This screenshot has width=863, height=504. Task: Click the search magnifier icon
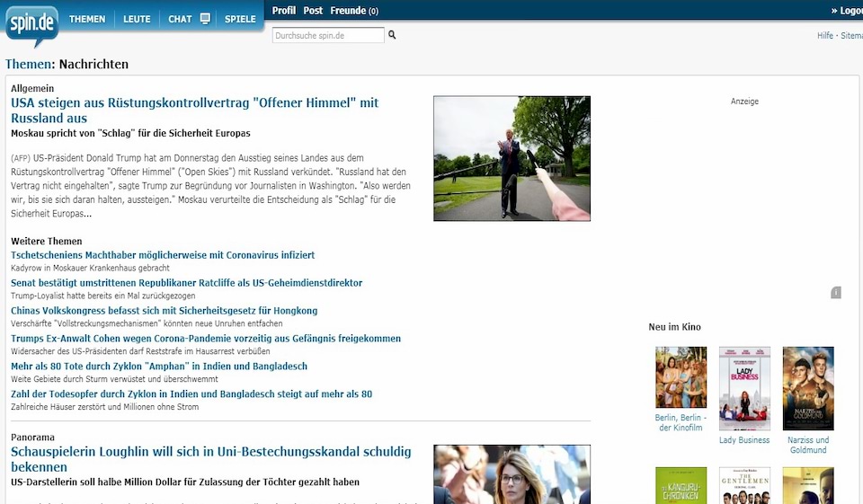pos(392,35)
